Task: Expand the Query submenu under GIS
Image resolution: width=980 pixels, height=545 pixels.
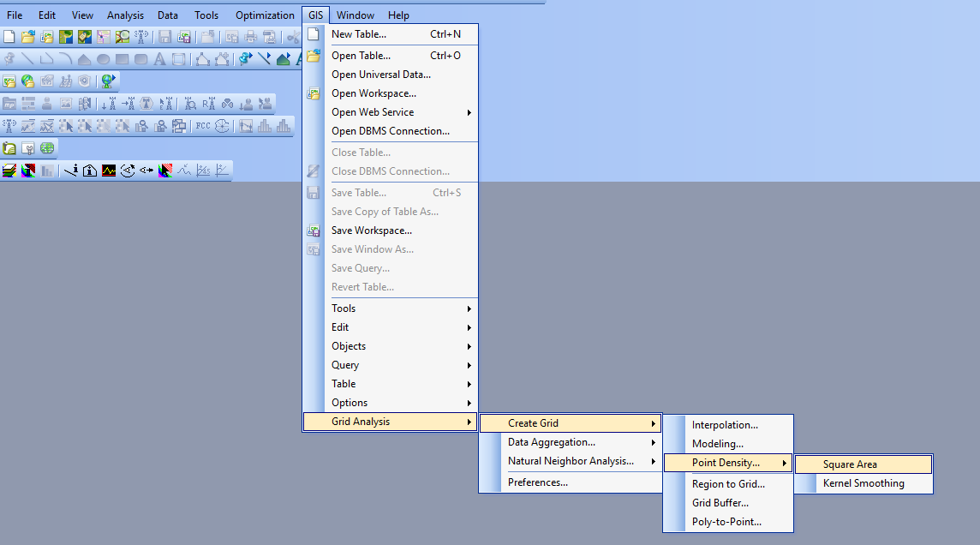Action: pos(344,364)
